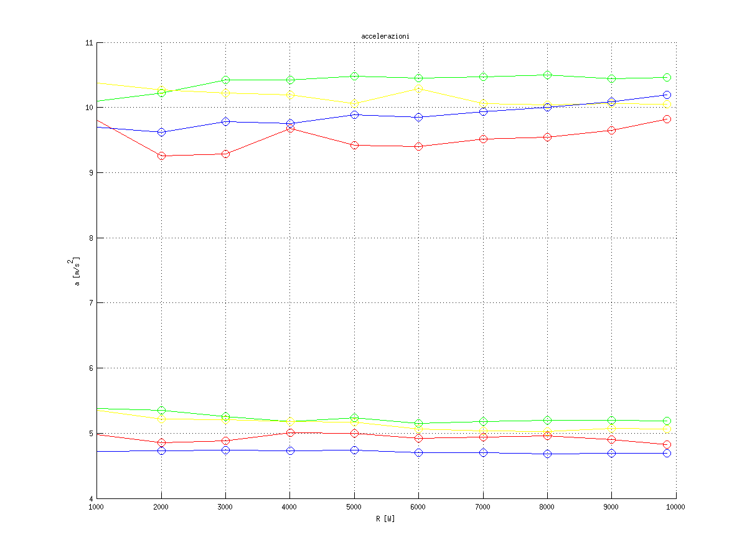Click x-axis tick label 2000
747x560 pixels.
click(161, 507)
